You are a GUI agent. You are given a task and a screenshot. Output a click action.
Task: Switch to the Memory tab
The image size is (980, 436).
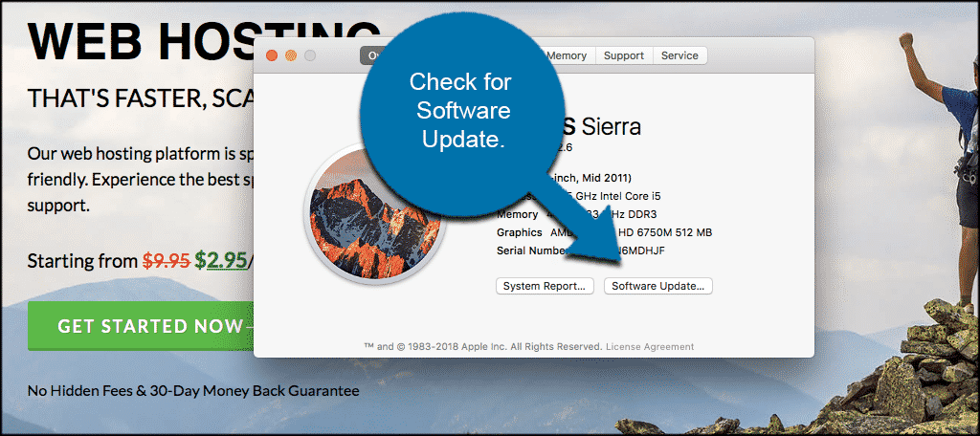(568, 55)
